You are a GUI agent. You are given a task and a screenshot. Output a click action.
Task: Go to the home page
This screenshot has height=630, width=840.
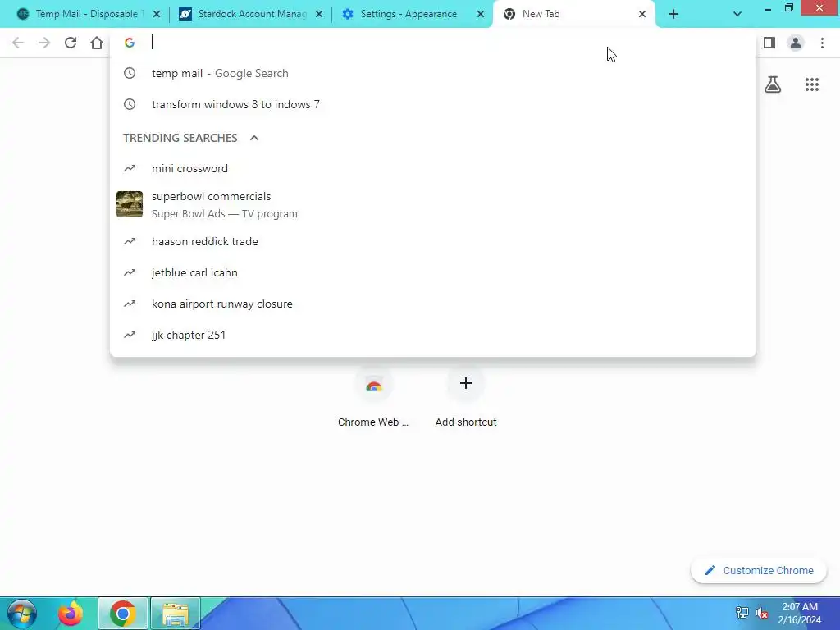pos(97,43)
